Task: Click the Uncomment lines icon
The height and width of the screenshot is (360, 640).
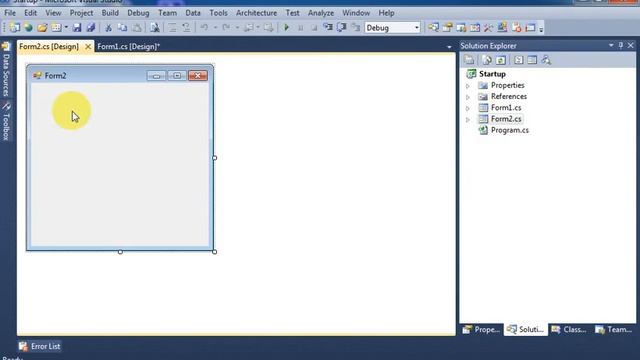Action: [186, 28]
